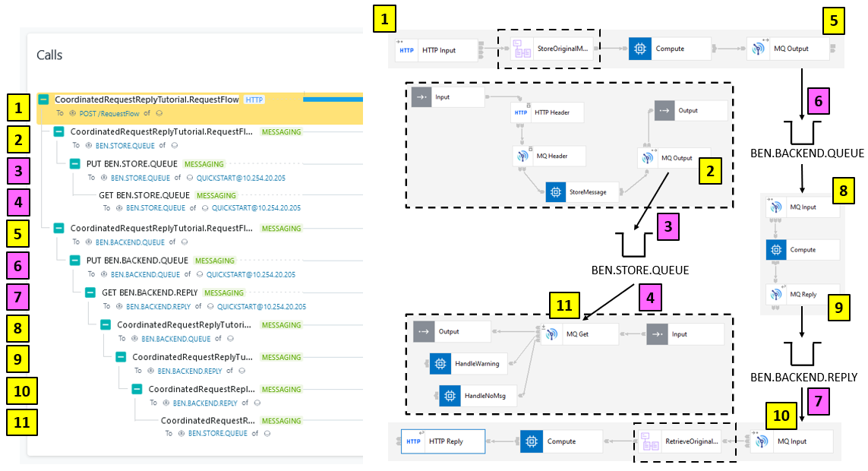
Task: Select the StoreMessage compute node
Action: click(x=581, y=192)
